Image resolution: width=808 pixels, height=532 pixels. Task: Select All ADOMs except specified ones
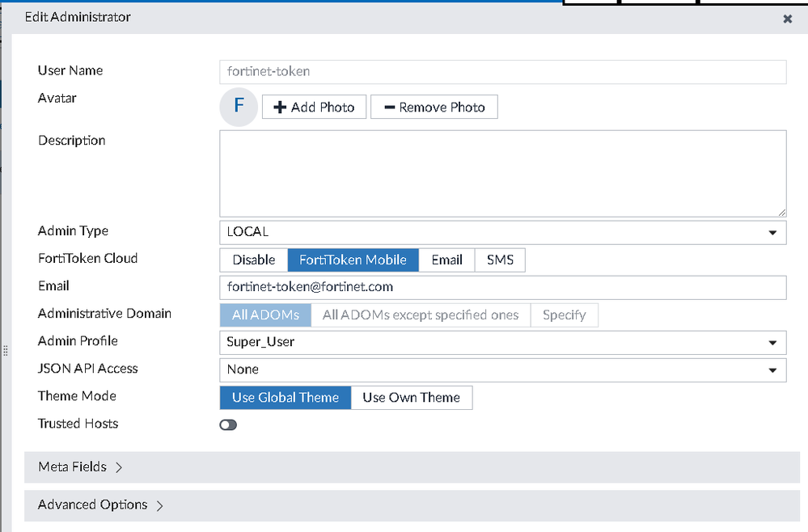(x=421, y=315)
